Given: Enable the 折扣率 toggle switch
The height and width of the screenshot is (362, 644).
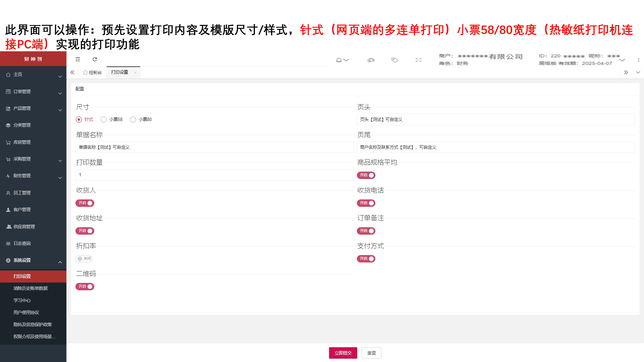Looking at the screenshot, I should point(84,259).
